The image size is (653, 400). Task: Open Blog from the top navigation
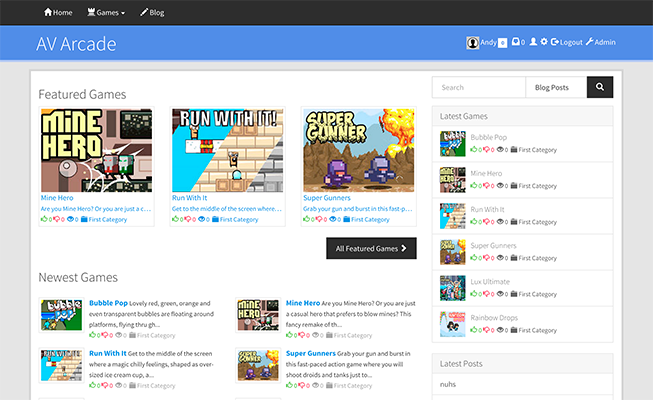pos(152,13)
